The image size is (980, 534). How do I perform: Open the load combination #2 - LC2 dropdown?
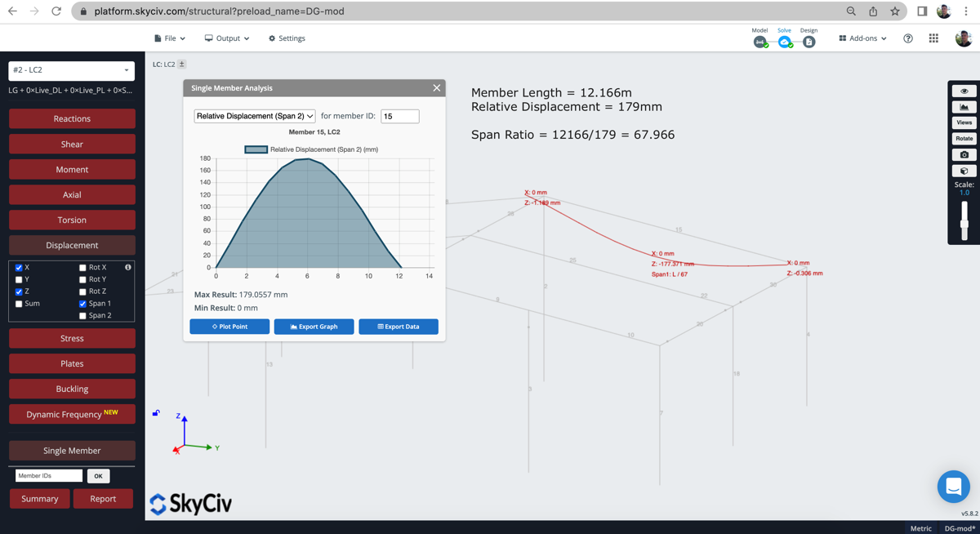(x=71, y=70)
